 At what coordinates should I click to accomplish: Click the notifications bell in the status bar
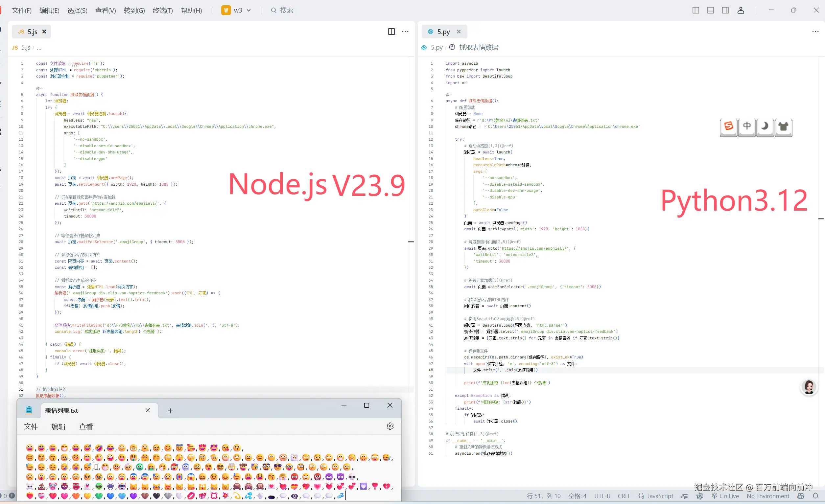815,496
